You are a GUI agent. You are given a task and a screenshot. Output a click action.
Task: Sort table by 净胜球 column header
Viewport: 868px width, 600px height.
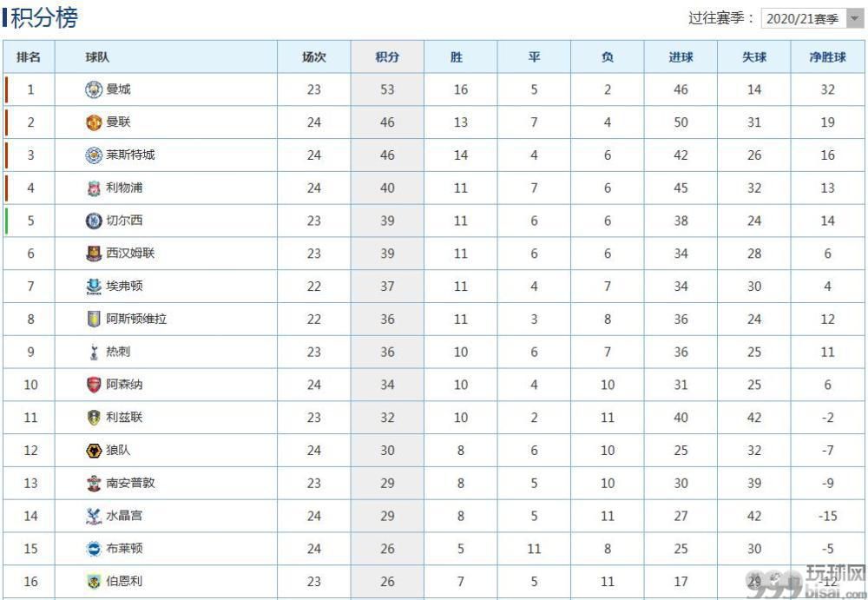click(827, 56)
